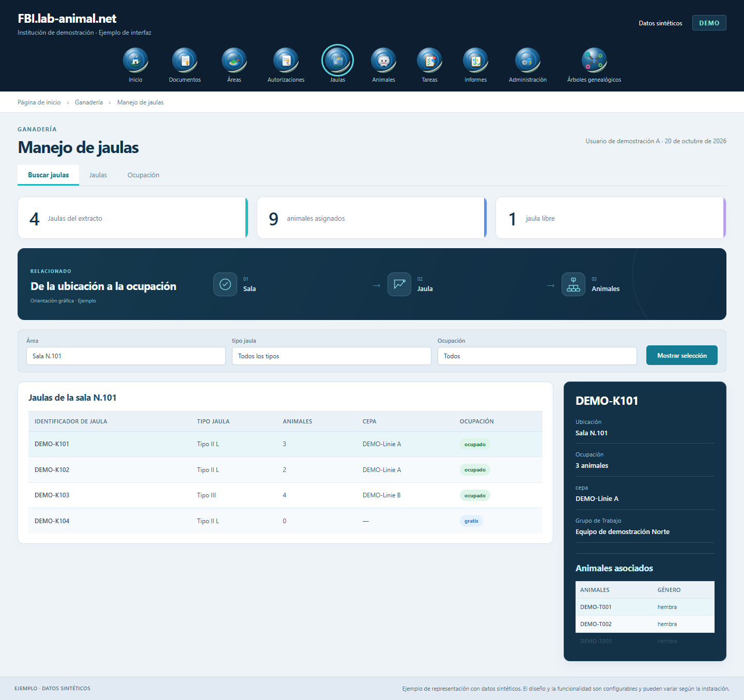744x700 pixels.
Task: Open the Área dropdown showing Sala N.101
Action: pos(126,356)
